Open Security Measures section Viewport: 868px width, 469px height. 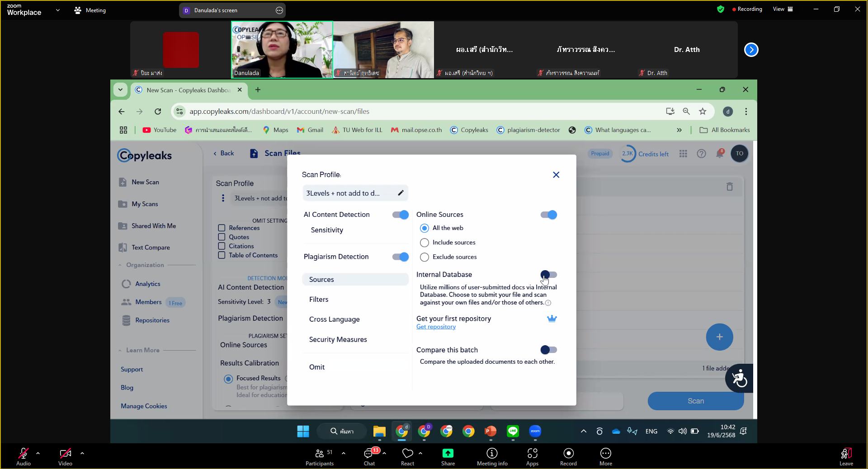(338, 339)
